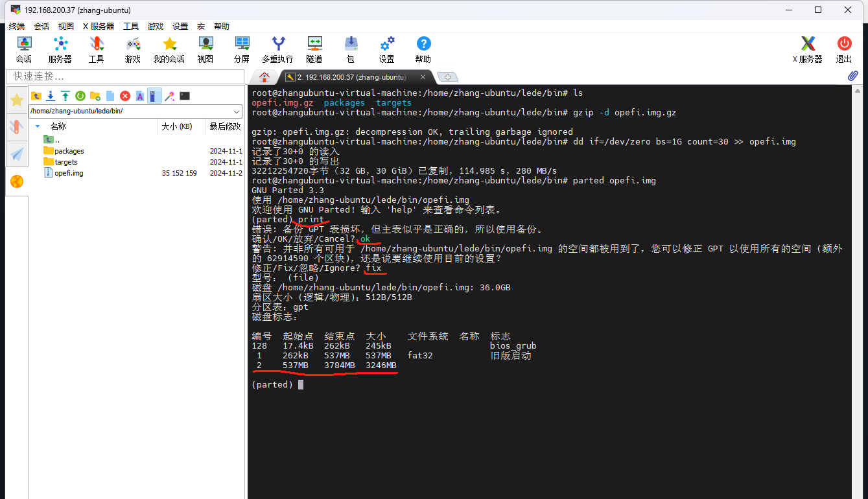Image resolution: width=868 pixels, height=499 pixels.
Task: Close the 192.168.200.37 session tab
Action: click(423, 77)
